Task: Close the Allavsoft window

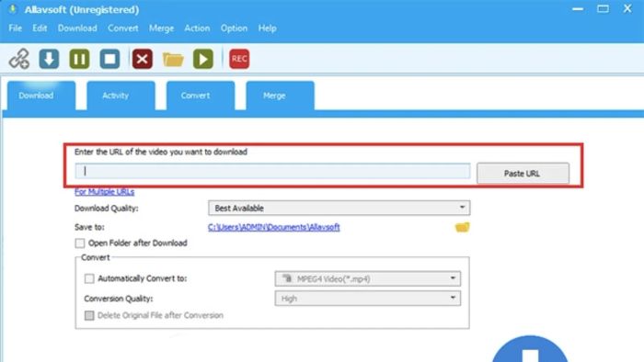Action: point(627,8)
